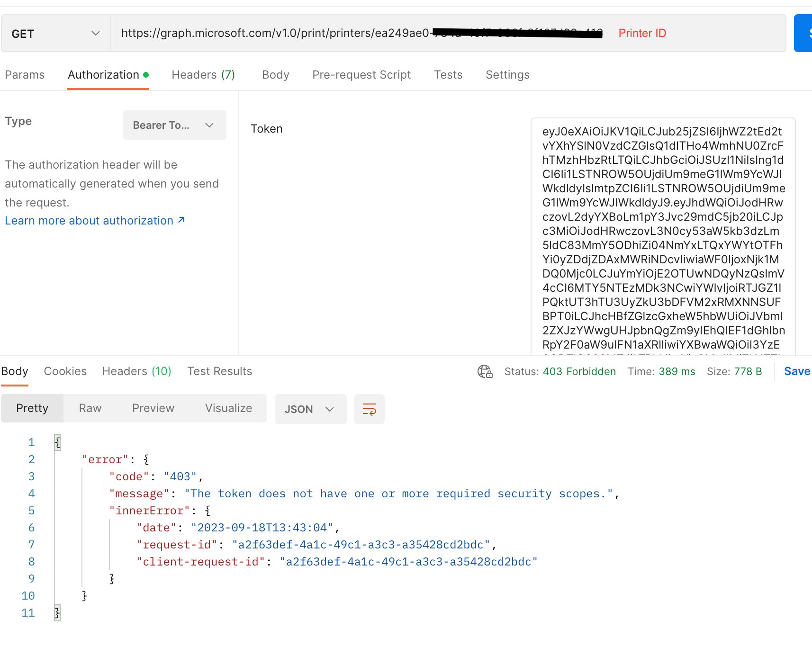This screenshot has height=646, width=812.
Task: Click the Learn more about authorization link
Action: click(90, 220)
